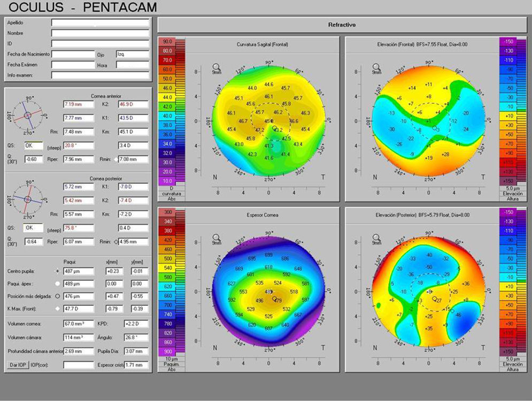The height and width of the screenshot is (401, 532).
Task: Click the Cornea posterior axis diagram
Action: [x=25, y=199]
